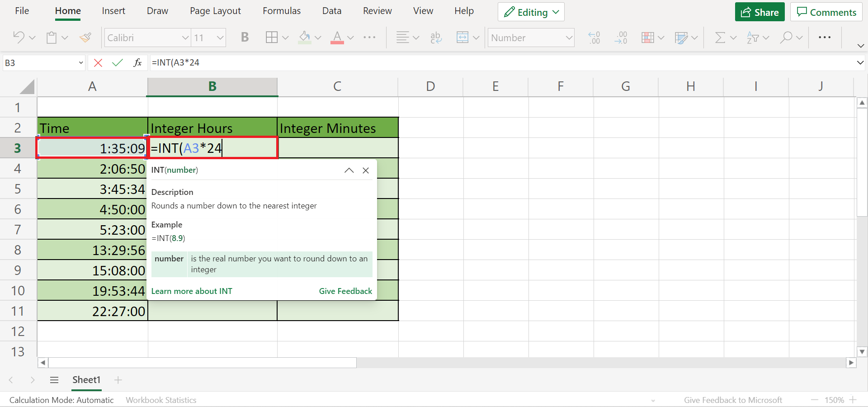Click the Wrap Text icon
The width and height of the screenshot is (868, 407).
point(436,38)
